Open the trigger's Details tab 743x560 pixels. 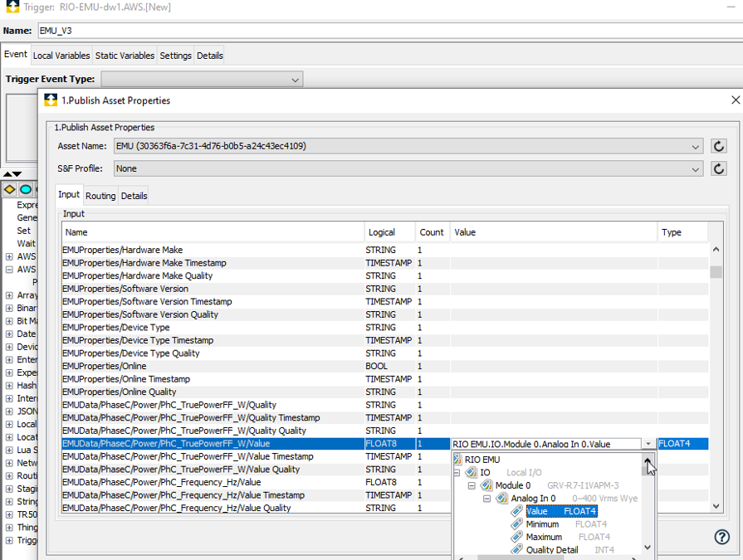point(209,56)
